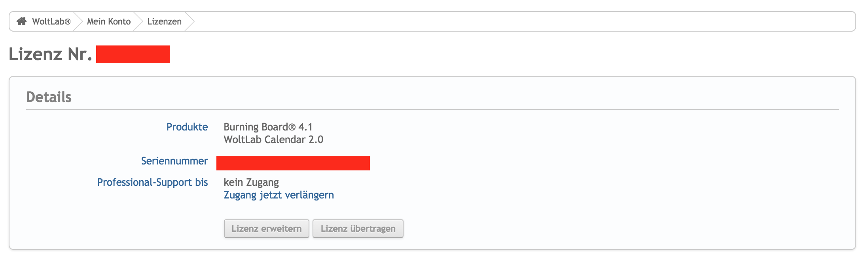Select the Lizenzen breadcrumb item
Viewport: 868px width, 257px height.
pos(164,21)
